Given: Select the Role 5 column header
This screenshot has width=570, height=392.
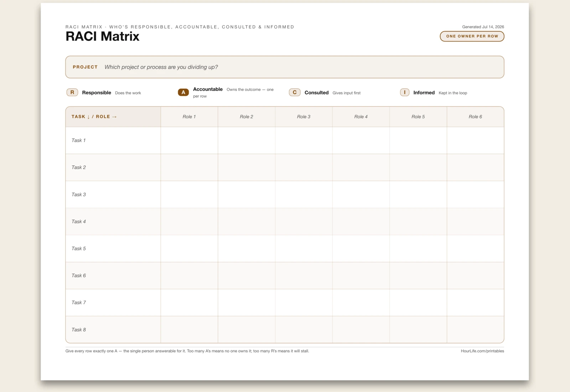Looking at the screenshot, I should pos(418,117).
